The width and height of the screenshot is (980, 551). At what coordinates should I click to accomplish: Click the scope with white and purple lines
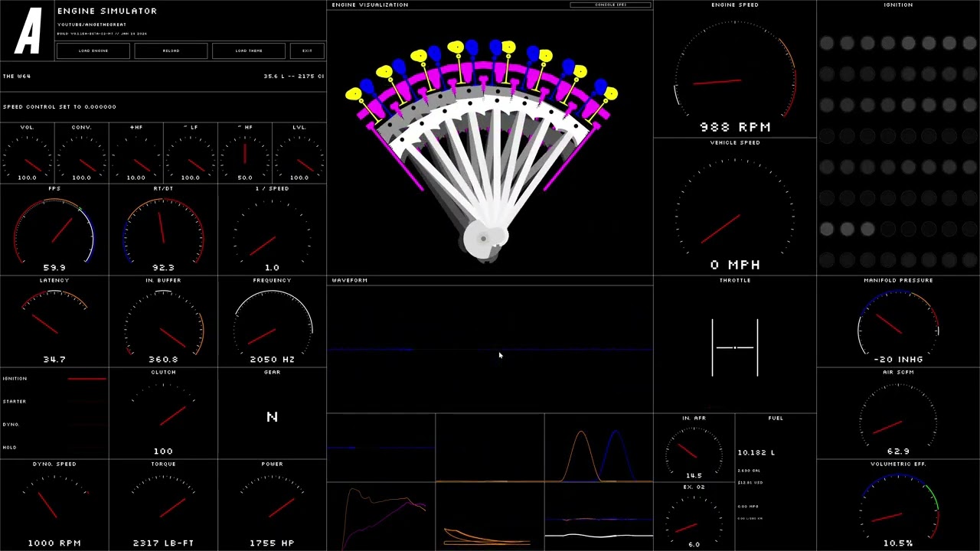[x=599, y=517]
